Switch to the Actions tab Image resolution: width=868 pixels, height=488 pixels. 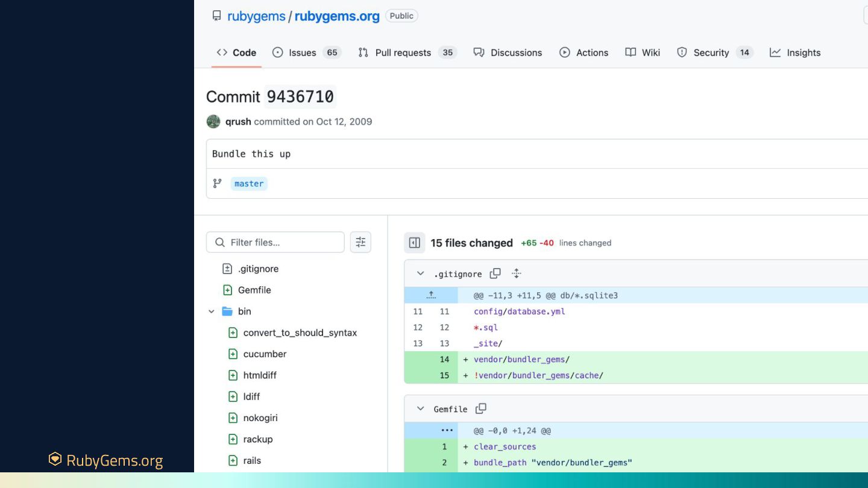click(583, 52)
